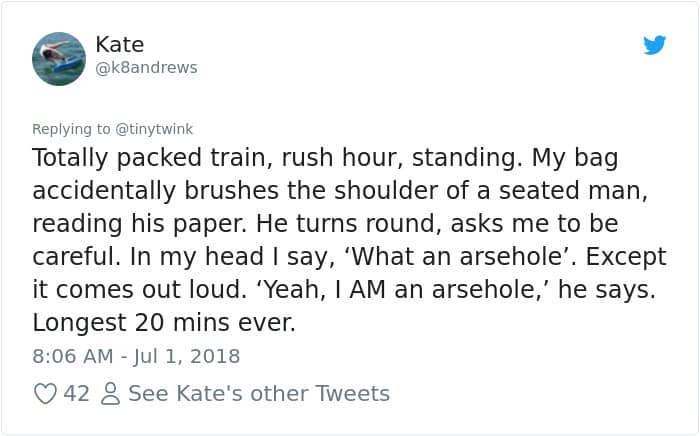Click the display name Kate

(120, 45)
